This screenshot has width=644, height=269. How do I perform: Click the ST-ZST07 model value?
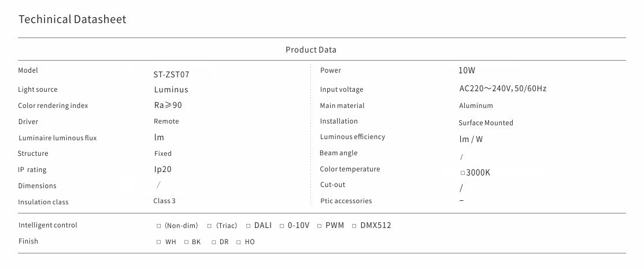[x=171, y=74]
